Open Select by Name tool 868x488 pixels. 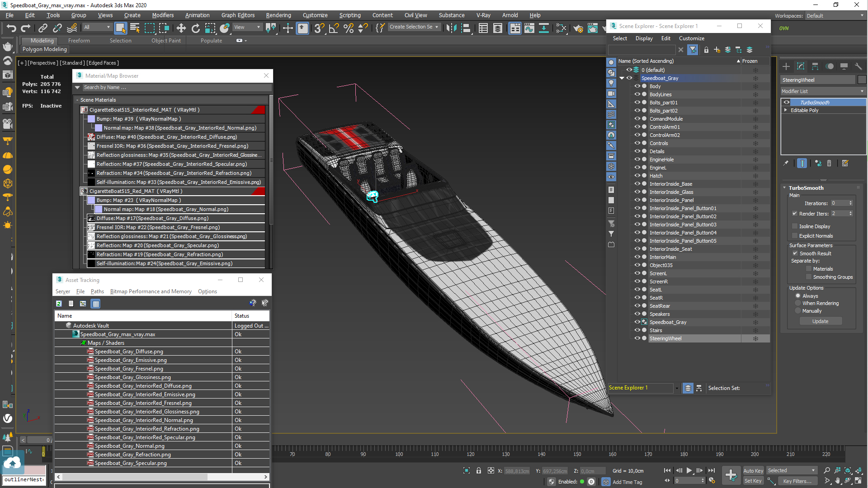(x=135, y=28)
